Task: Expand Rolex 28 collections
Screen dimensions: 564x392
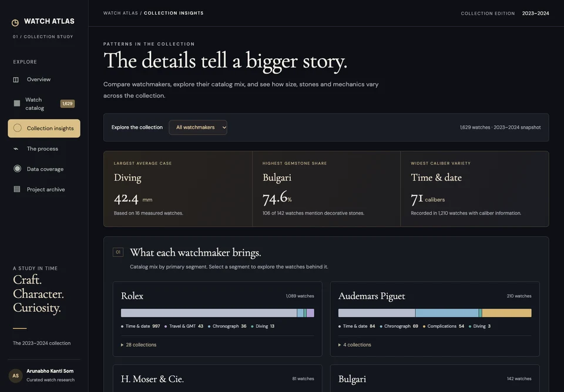Action: (x=139, y=344)
